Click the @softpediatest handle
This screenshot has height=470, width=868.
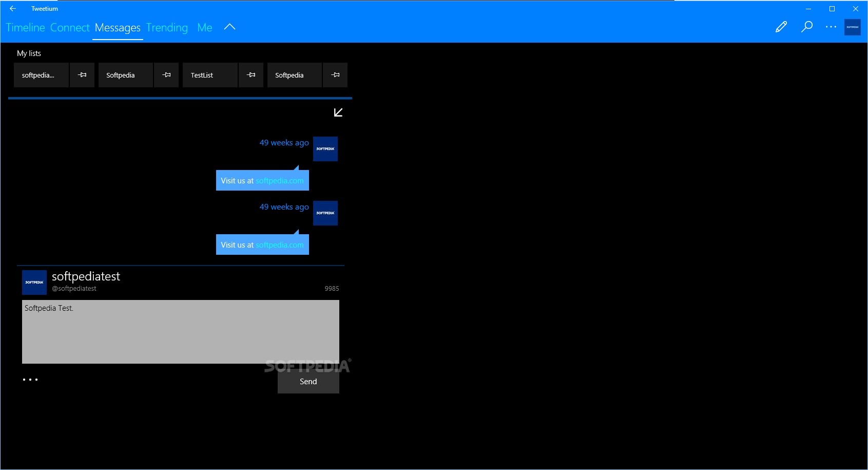(x=74, y=289)
